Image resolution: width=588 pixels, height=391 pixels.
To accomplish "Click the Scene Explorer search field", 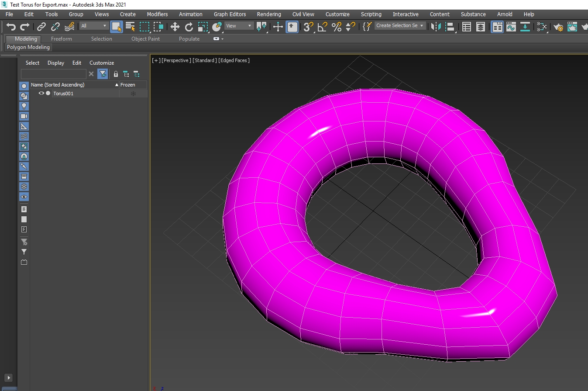I will tap(53, 74).
